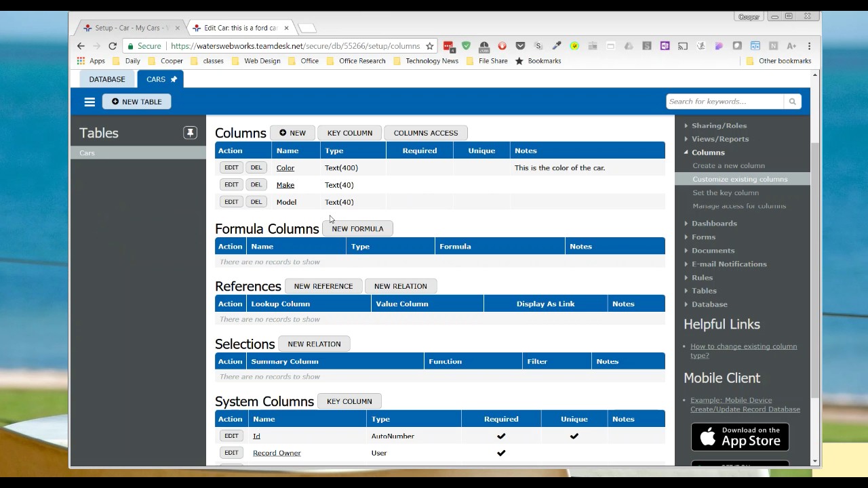The image size is (868, 488).
Task: Select Set the key column
Action: (726, 192)
